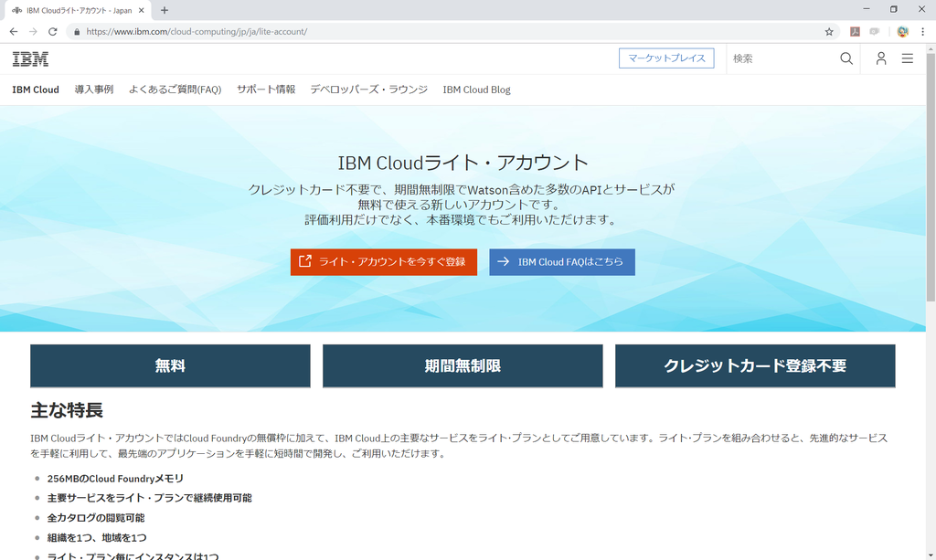Click the address bar URL
The image size is (936, 560).
tap(197, 32)
